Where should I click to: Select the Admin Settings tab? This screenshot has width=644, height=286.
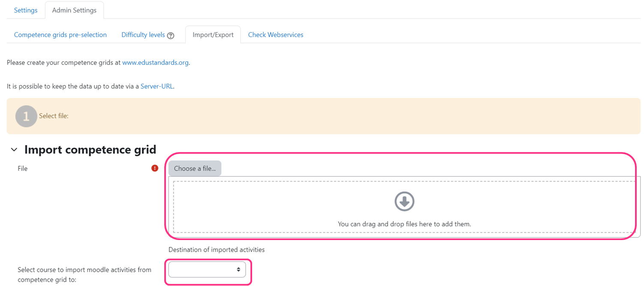pyautogui.click(x=74, y=10)
